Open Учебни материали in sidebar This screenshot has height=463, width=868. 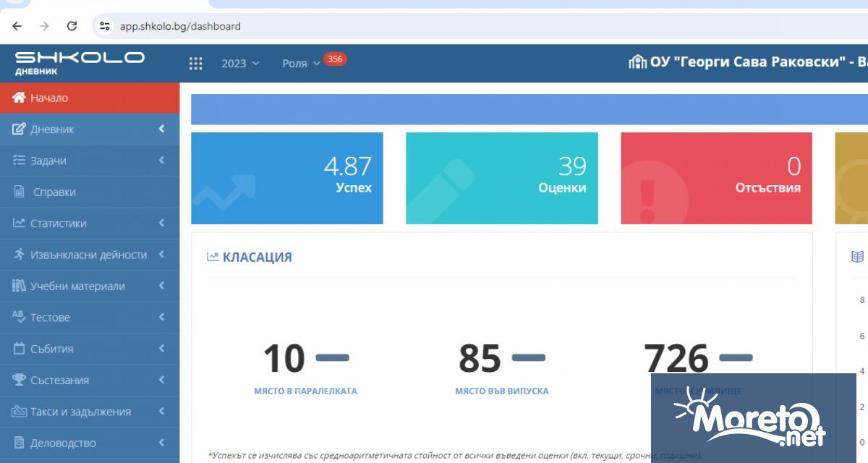click(77, 286)
